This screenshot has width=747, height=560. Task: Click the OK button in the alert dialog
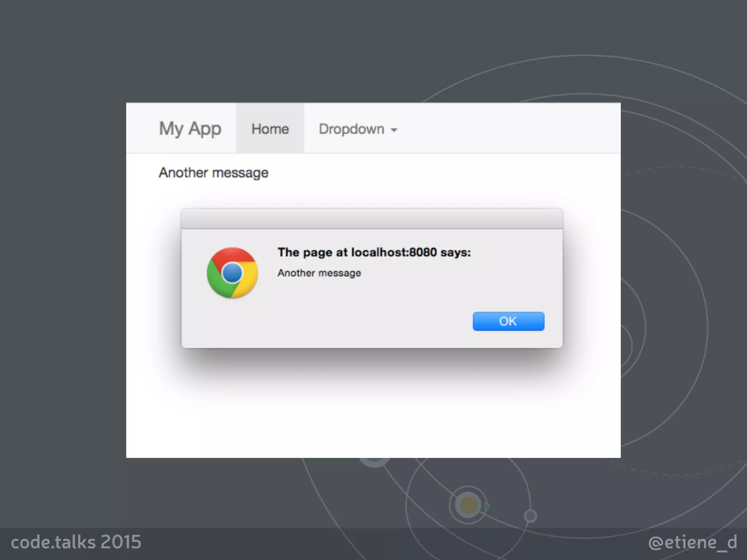pos(508,321)
